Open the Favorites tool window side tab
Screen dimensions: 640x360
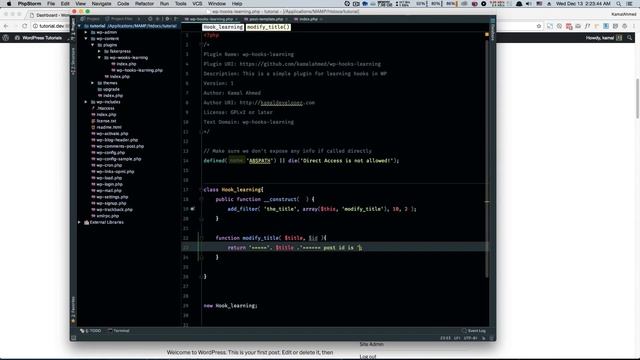73,310
